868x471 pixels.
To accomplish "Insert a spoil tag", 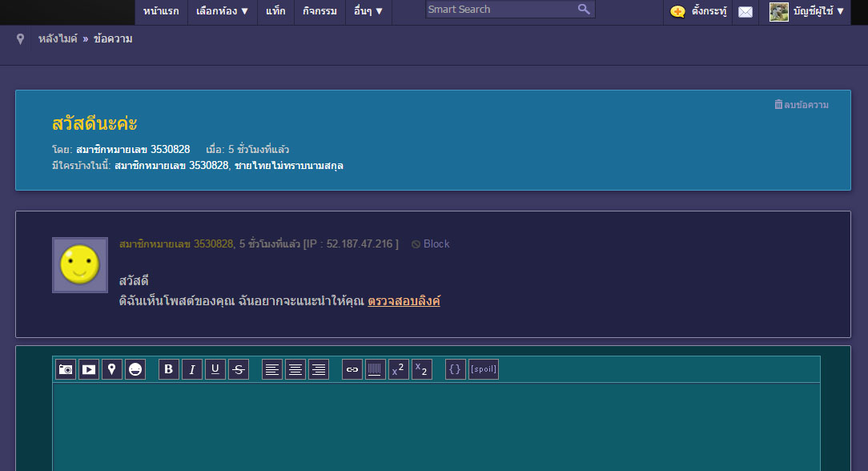I will (484, 369).
